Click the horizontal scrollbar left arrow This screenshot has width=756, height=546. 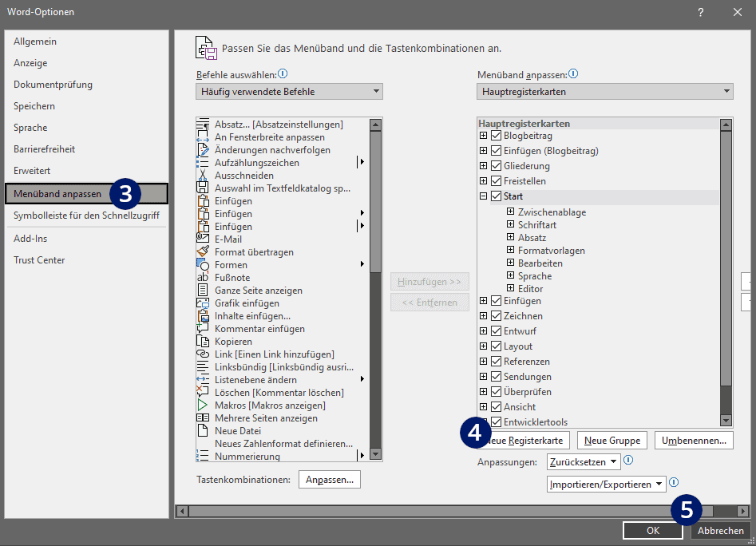tap(182, 512)
